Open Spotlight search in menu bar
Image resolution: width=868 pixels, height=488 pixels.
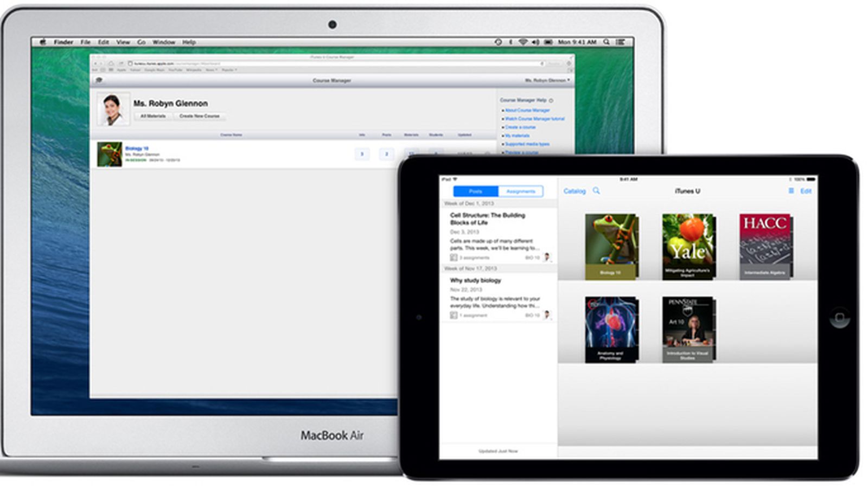(x=607, y=42)
